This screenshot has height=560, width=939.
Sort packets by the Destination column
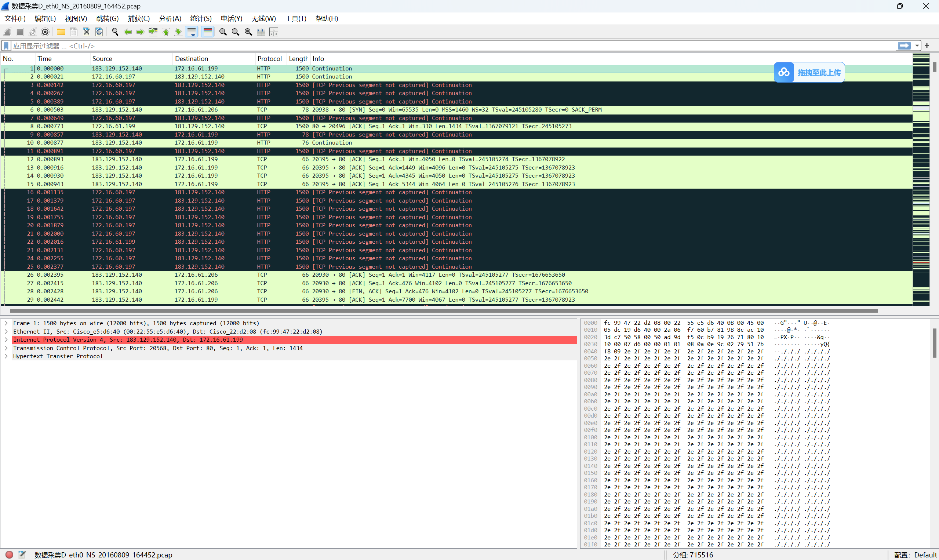tap(214, 58)
